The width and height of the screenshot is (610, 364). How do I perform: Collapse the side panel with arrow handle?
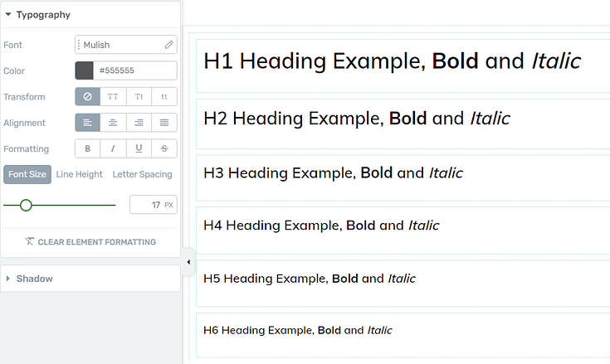pos(188,262)
